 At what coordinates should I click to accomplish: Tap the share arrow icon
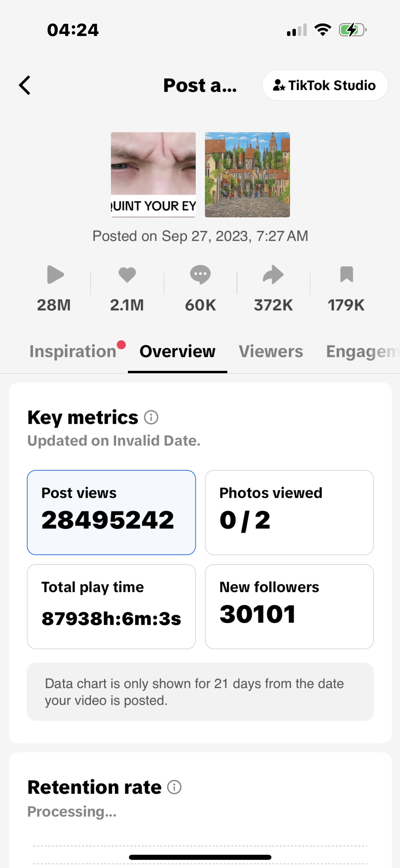273,274
